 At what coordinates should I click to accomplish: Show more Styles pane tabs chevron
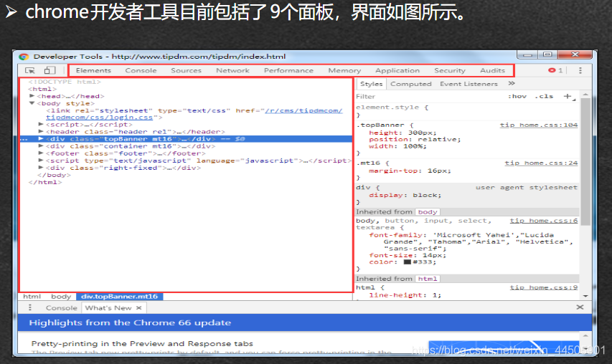click(512, 83)
